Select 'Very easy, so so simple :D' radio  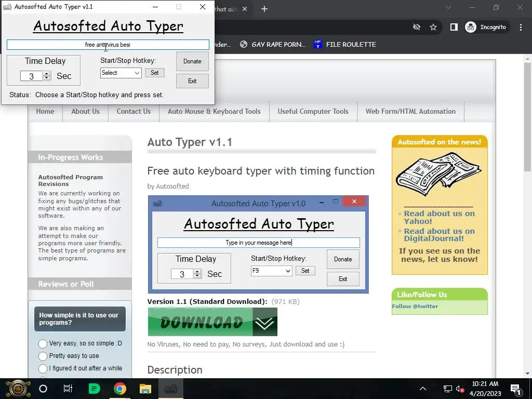click(43, 344)
